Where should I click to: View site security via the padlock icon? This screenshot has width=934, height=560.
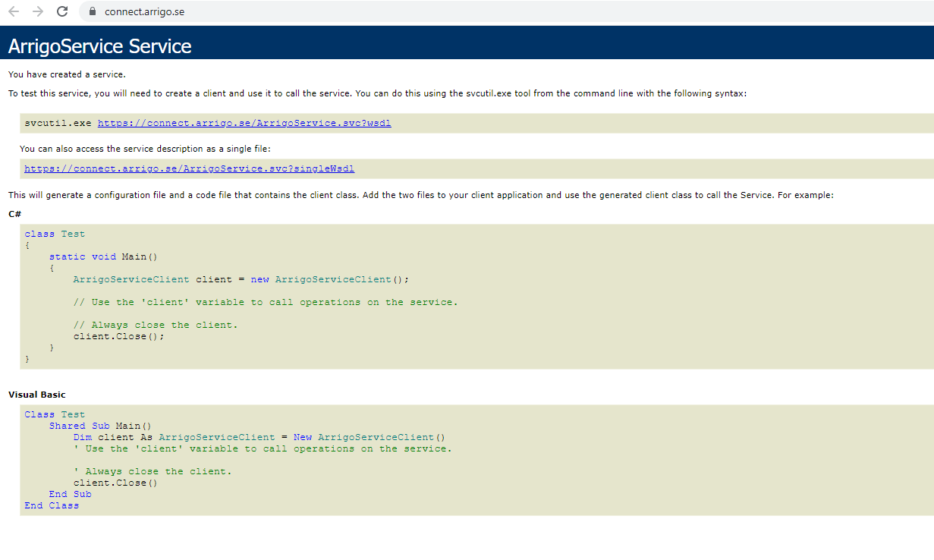92,11
